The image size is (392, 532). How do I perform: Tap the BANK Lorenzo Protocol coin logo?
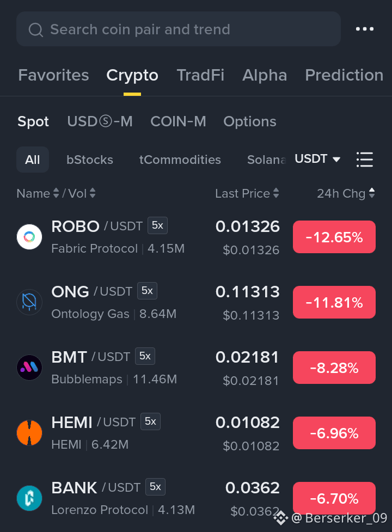[x=29, y=498]
